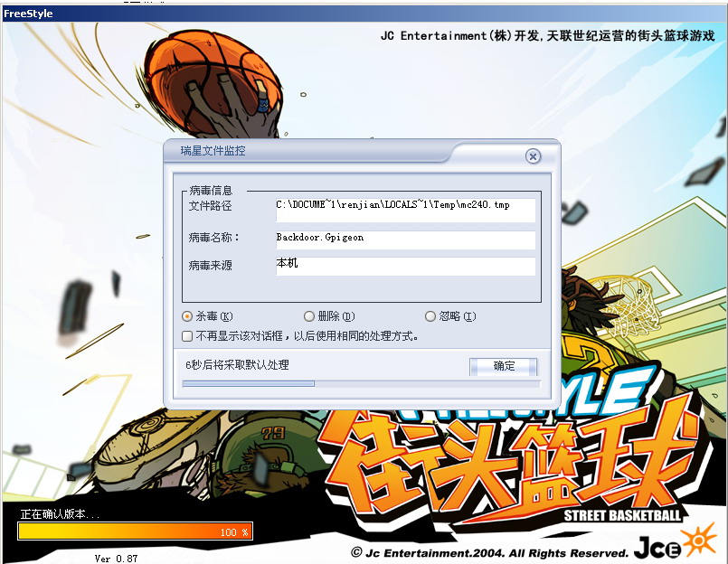
Task: Select the 杀毒 (K) radio option
Action: pos(187,316)
